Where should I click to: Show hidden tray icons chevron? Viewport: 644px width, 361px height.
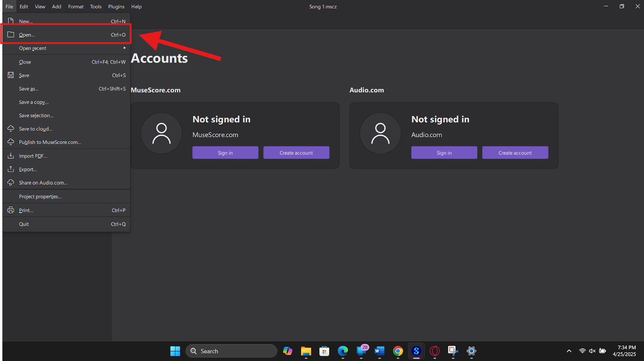[569, 351]
